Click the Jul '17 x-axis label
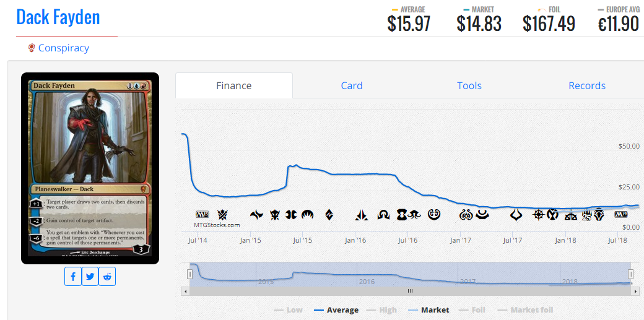The height and width of the screenshot is (320, 644). (513, 240)
